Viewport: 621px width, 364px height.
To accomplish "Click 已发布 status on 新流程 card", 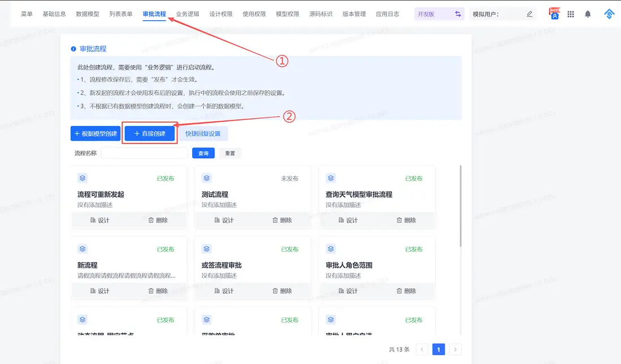I will pyautogui.click(x=166, y=249).
